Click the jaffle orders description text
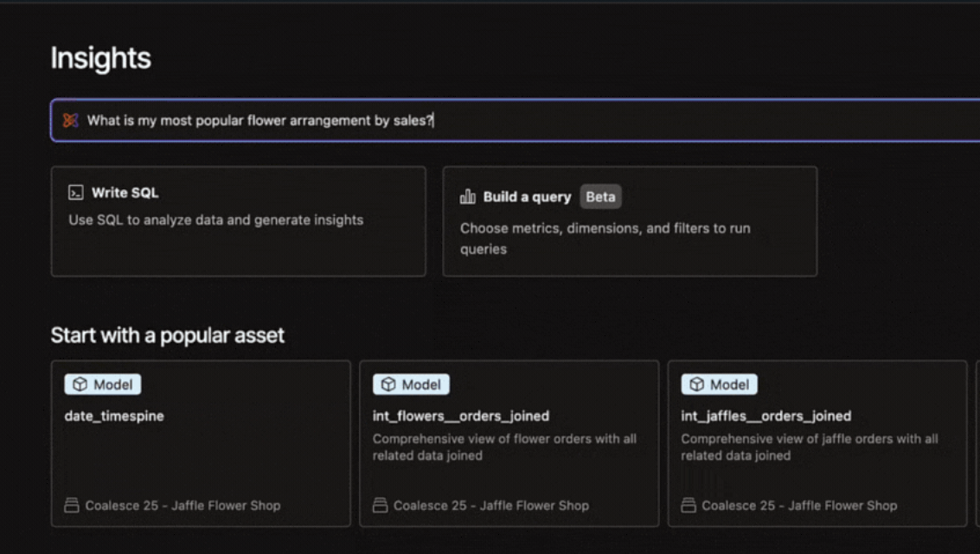This screenshot has width=980, height=554. (809, 447)
